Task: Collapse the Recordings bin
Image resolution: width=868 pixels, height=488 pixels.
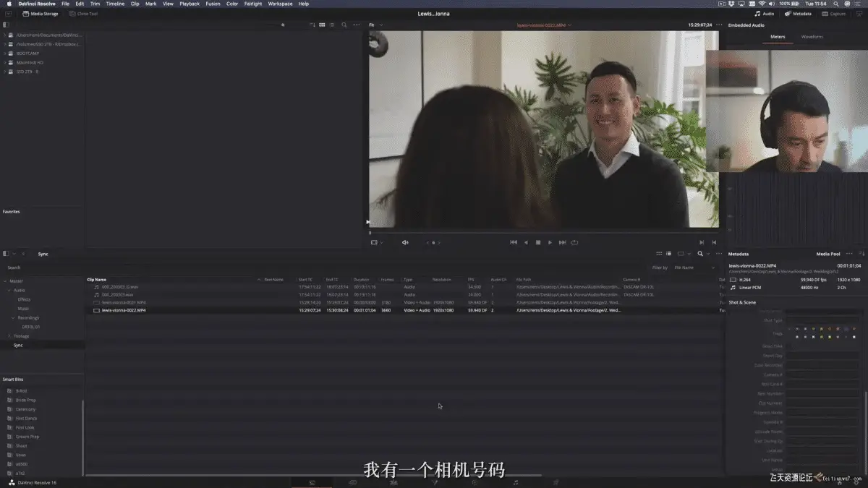Action: click(13, 317)
